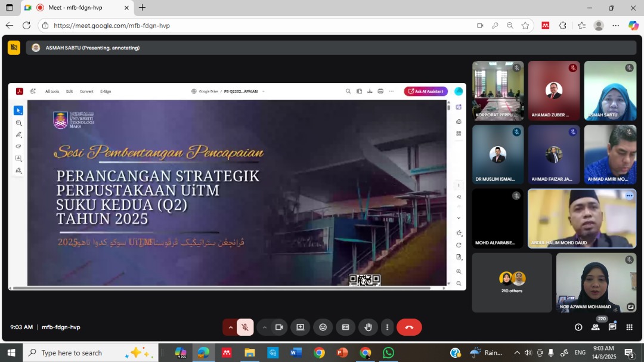
Task: Leave the call with red hang-up button
Action: click(409, 327)
